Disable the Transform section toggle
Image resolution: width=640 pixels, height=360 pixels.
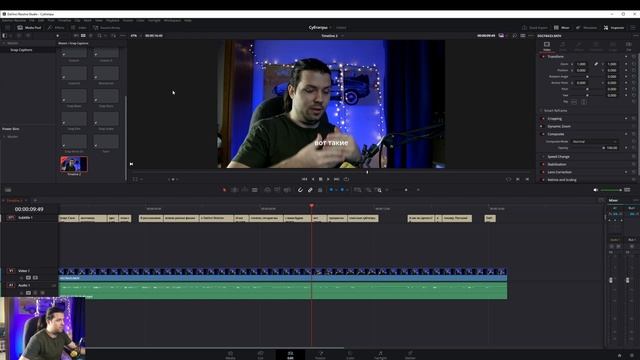[x=543, y=56]
